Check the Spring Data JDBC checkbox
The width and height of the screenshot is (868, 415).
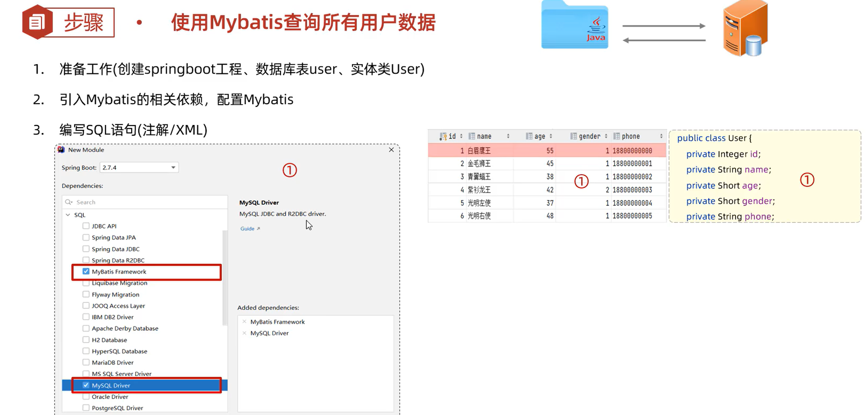86,249
